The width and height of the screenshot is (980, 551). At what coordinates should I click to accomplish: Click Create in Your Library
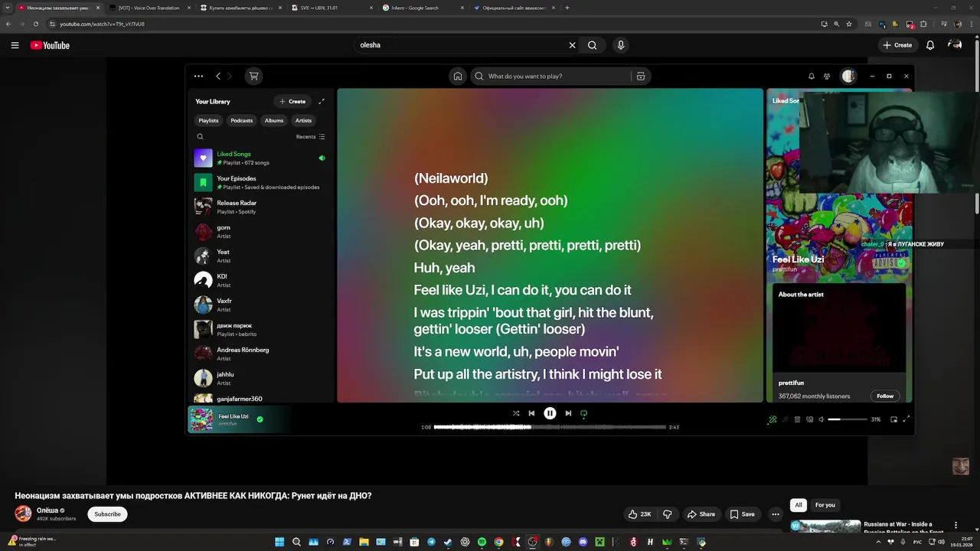click(292, 101)
